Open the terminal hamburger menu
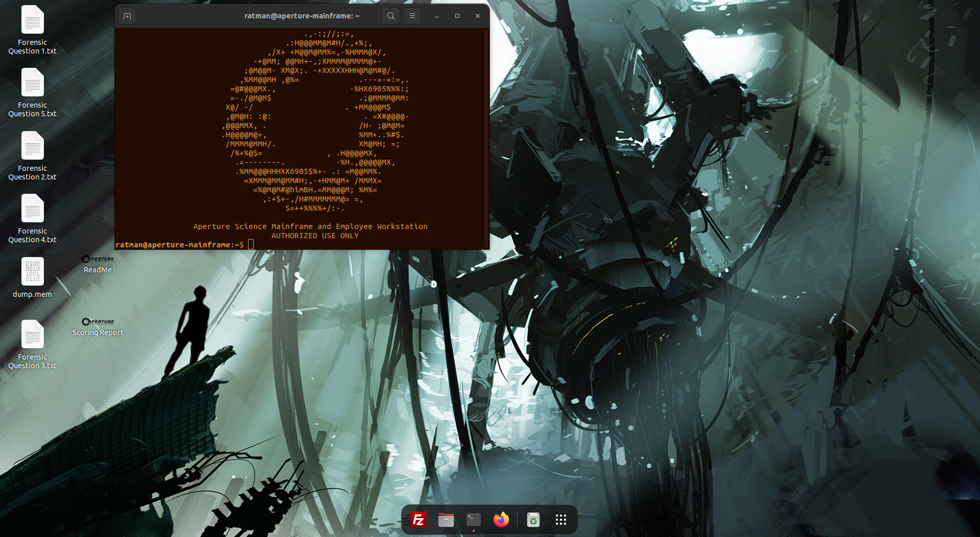This screenshot has width=980, height=537. tap(412, 16)
